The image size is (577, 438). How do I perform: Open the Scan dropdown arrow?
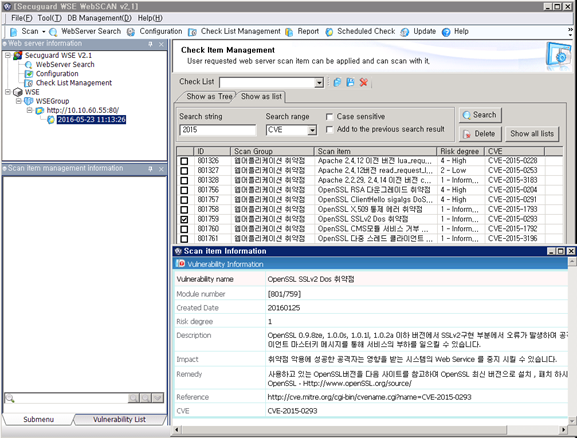[43, 32]
